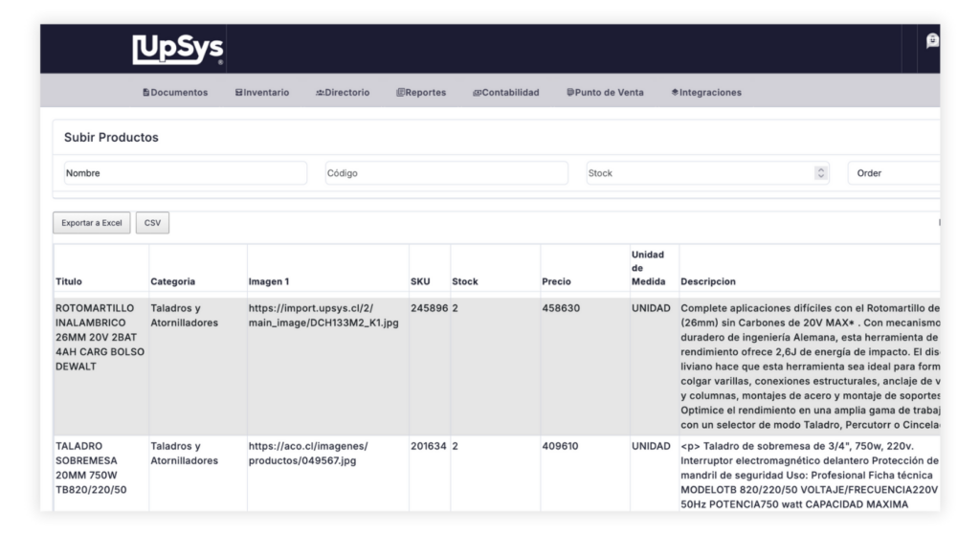Click the user avatar icon in header
Image resolution: width=980 pixels, height=535 pixels.
pyautogui.click(x=931, y=41)
